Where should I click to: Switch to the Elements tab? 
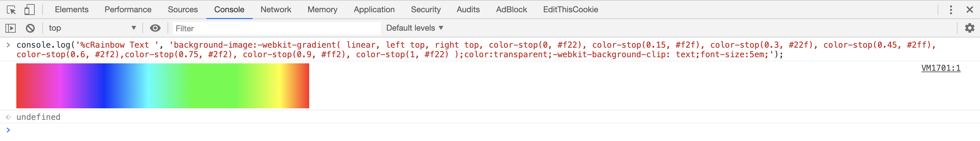[x=72, y=10]
